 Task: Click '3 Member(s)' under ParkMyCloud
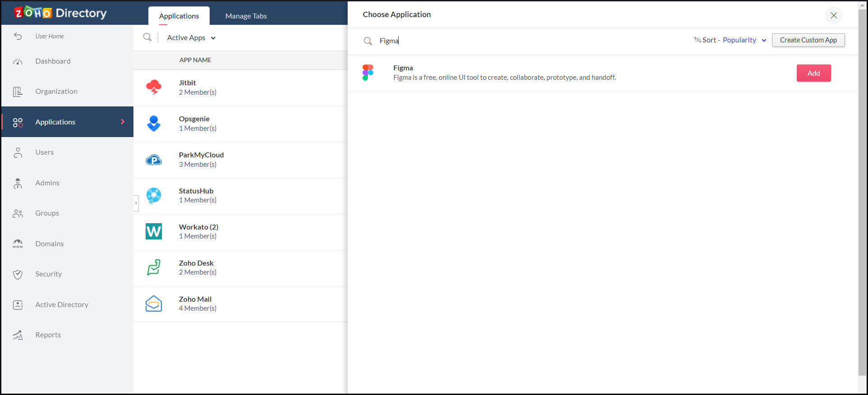197,165
